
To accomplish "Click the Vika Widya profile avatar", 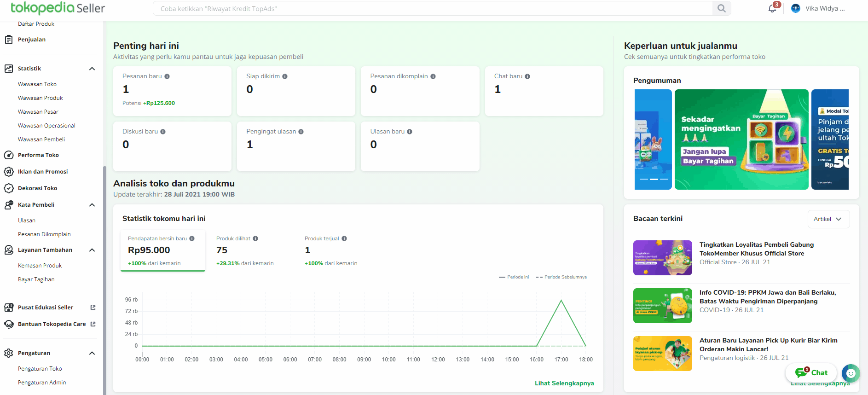I will (796, 8).
